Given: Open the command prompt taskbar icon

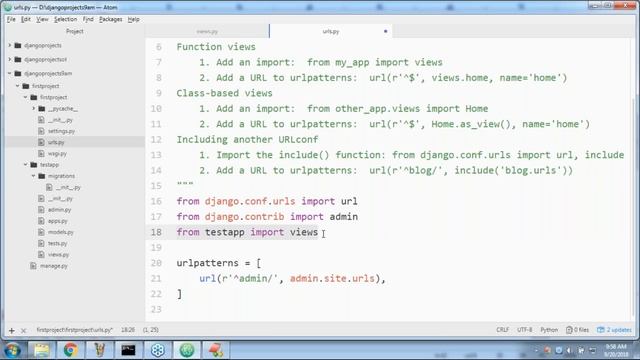Looking at the screenshot, I should pyautogui.click(x=128, y=350).
